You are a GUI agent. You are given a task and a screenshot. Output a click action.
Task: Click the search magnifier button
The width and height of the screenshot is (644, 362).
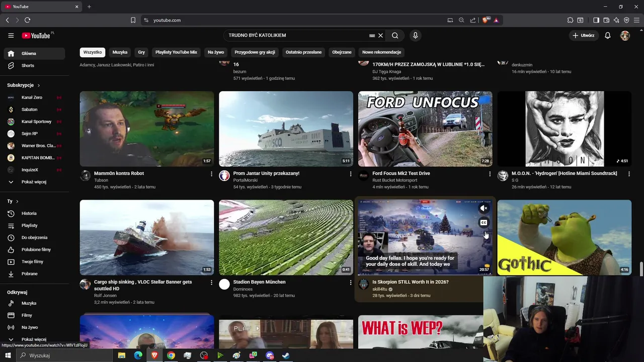[395, 36]
